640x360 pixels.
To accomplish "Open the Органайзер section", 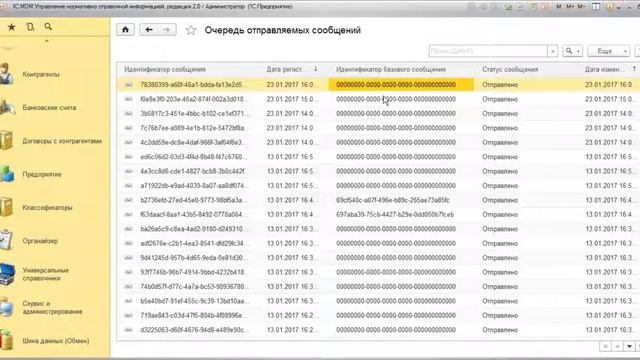I will 40,241.
